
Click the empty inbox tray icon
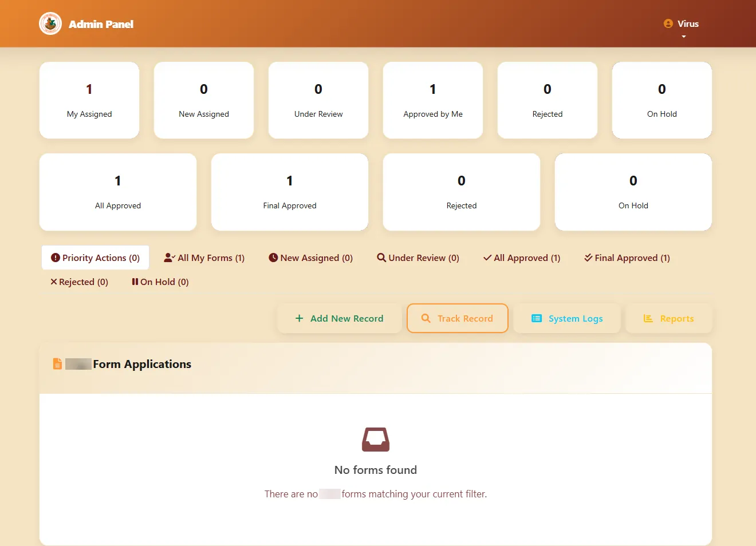tap(376, 440)
